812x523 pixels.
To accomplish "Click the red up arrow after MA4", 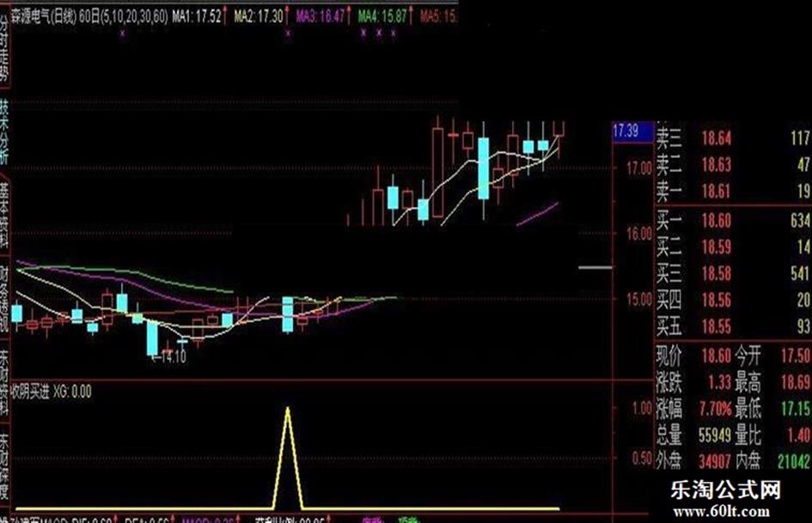I will coord(412,15).
